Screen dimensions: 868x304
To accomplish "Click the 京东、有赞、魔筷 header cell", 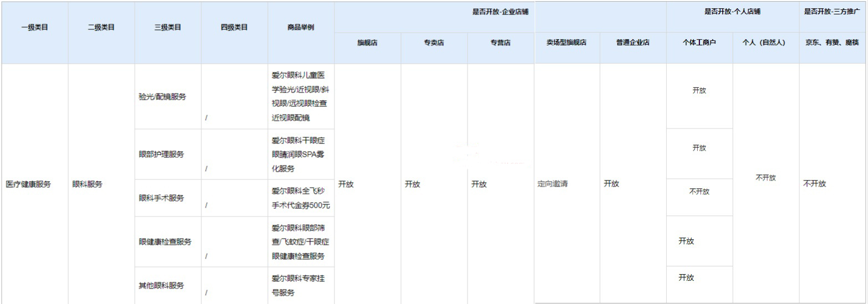I will [832, 43].
